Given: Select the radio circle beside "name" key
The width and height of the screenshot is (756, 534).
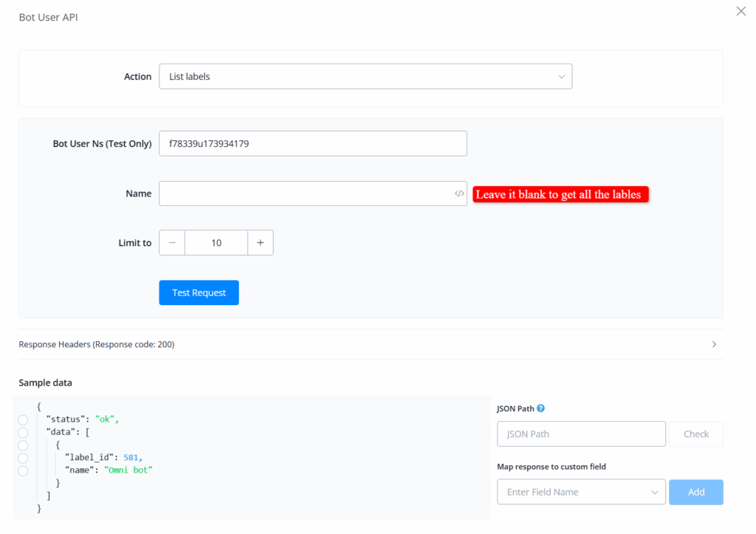Looking at the screenshot, I should 23,470.
